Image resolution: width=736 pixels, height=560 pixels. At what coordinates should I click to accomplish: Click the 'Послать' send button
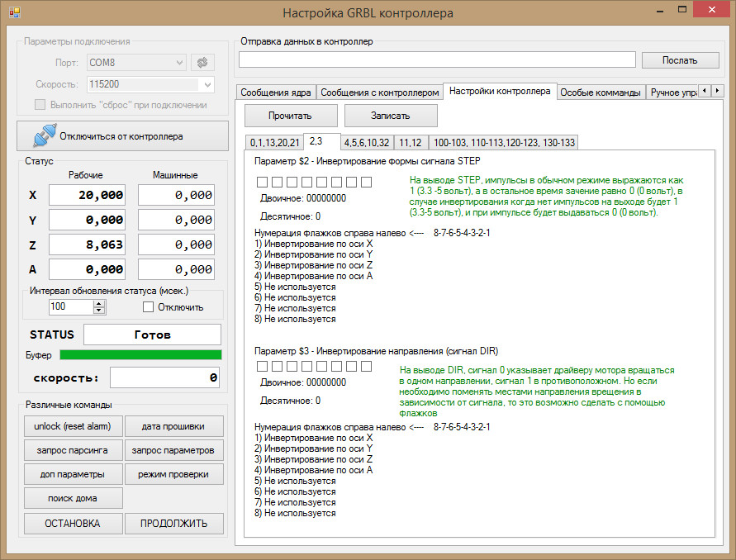(680, 60)
